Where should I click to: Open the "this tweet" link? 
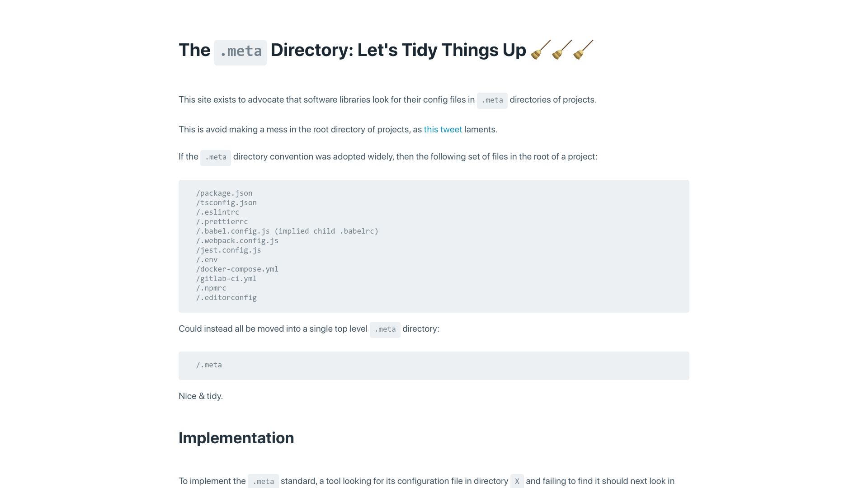coord(443,130)
